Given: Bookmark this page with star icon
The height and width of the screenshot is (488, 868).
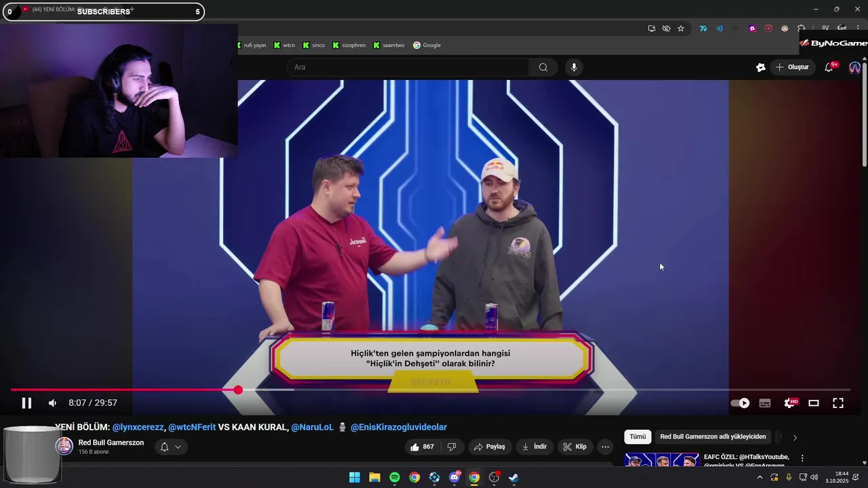Looking at the screenshot, I should click(x=681, y=28).
